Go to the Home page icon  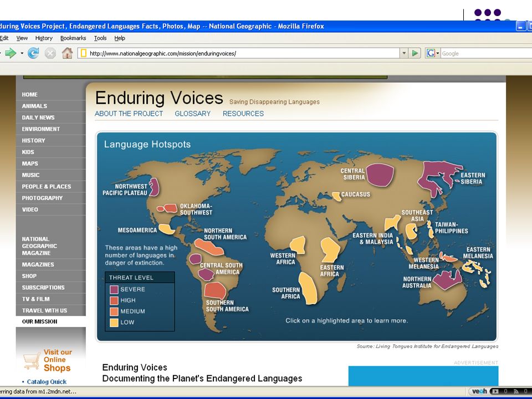click(x=67, y=53)
